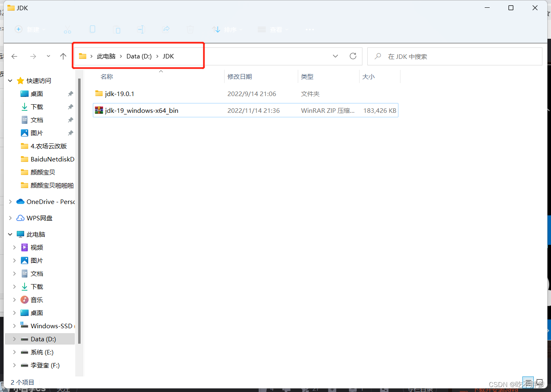This screenshot has width=551, height=392.
Task: Open the 颜颜宝贝 folder in sidebar
Action: pos(43,172)
